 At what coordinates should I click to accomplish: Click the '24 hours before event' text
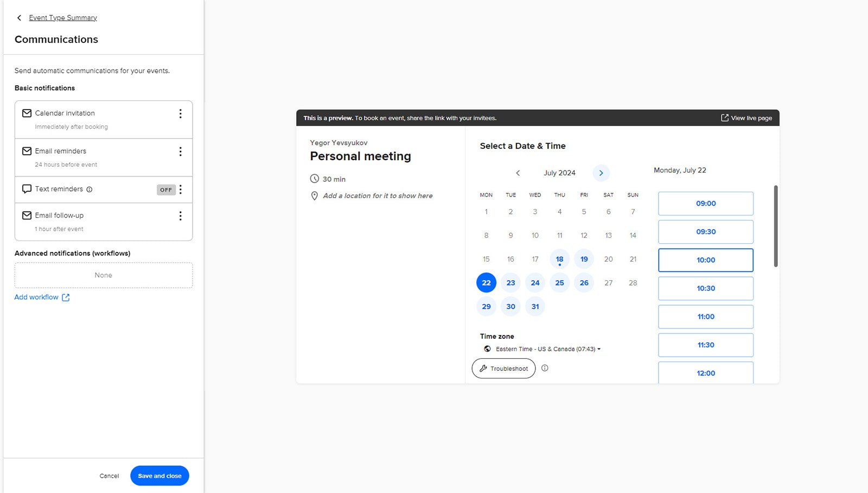66,165
